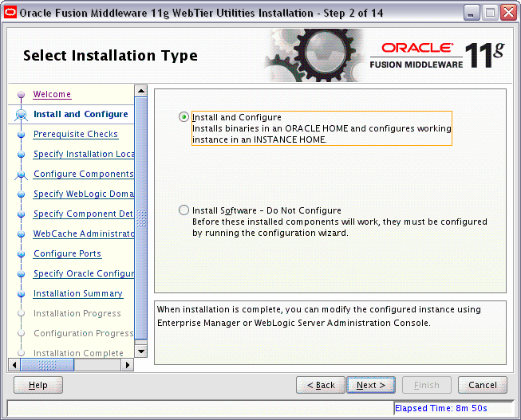Click steps panel scroll right arrow

pos(128,365)
